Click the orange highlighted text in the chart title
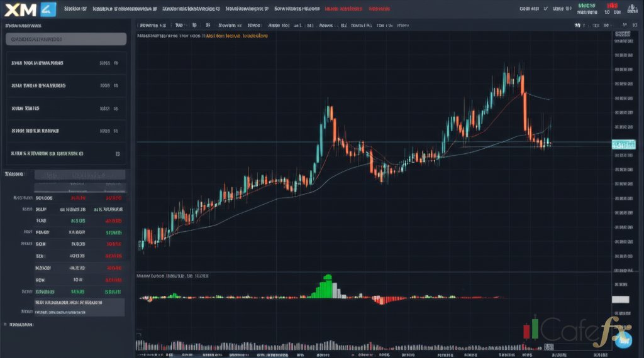Screen dimensions: 644x358 click(237, 36)
